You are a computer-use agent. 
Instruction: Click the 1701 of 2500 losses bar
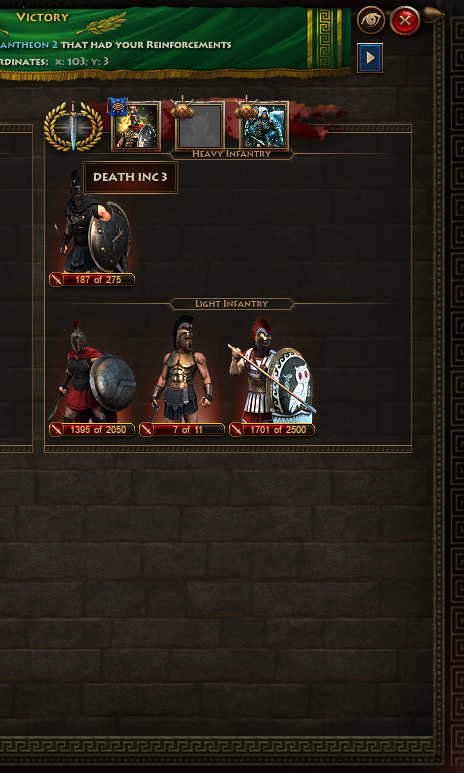[272, 430]
